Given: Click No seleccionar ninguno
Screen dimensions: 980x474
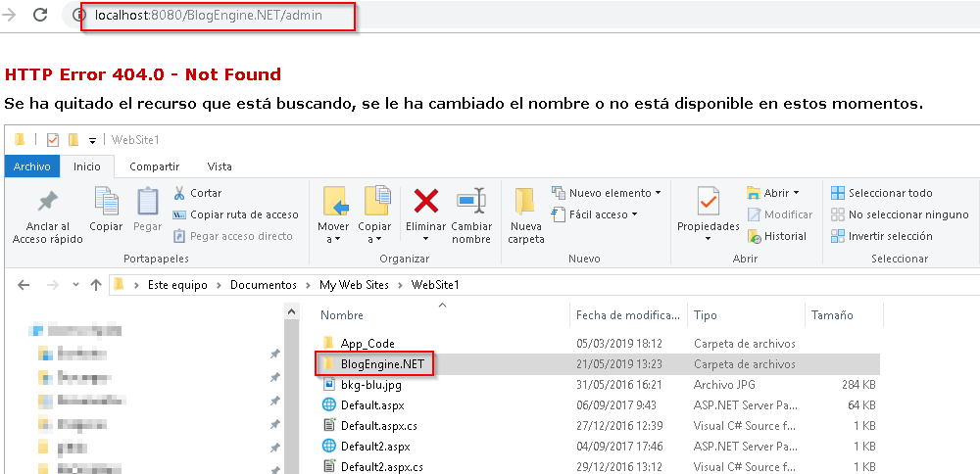Looking at the screenshot, I should pyautogui.click(x=900, y=214).
